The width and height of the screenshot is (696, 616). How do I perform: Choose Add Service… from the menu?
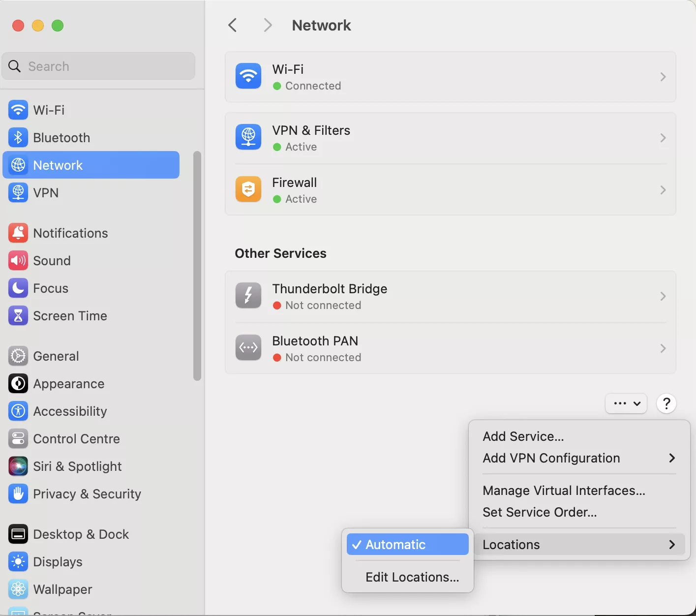[579, 436]
